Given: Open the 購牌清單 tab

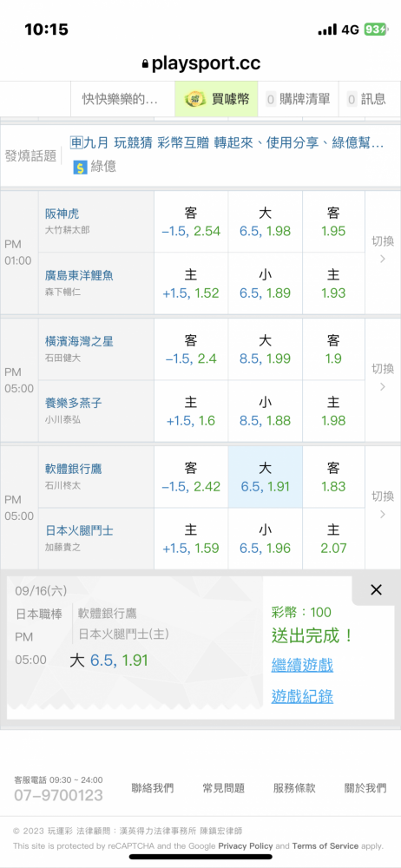Looking at the screenshot, I should tap(298, 99).
